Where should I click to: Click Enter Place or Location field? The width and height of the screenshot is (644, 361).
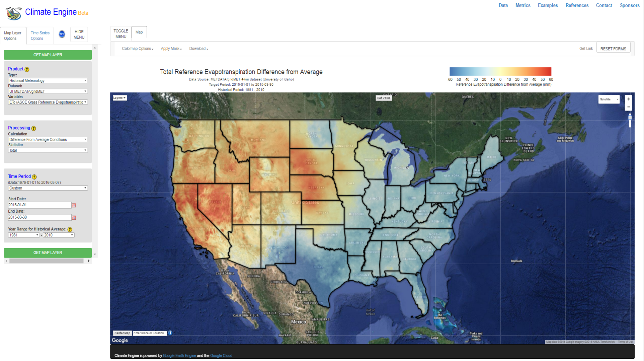click(149, 333)
